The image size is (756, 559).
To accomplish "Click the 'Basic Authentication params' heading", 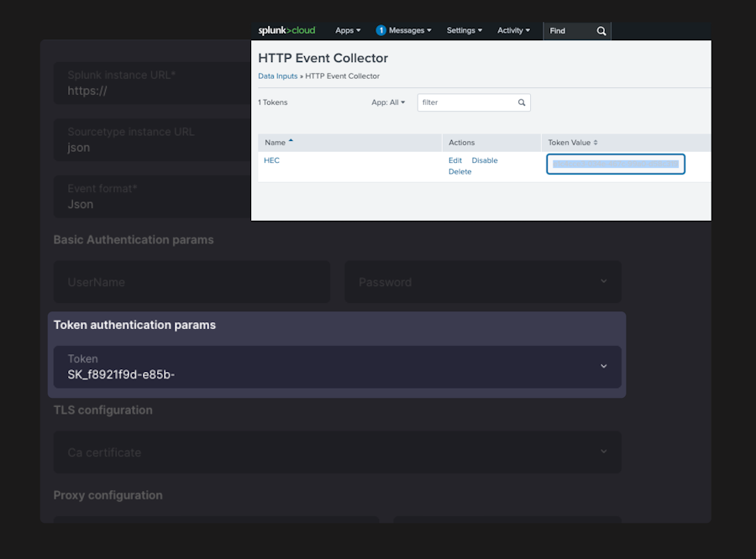I will 134,239.
